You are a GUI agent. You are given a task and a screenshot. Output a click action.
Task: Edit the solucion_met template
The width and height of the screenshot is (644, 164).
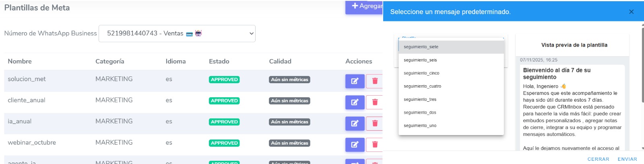pos(355,81)
